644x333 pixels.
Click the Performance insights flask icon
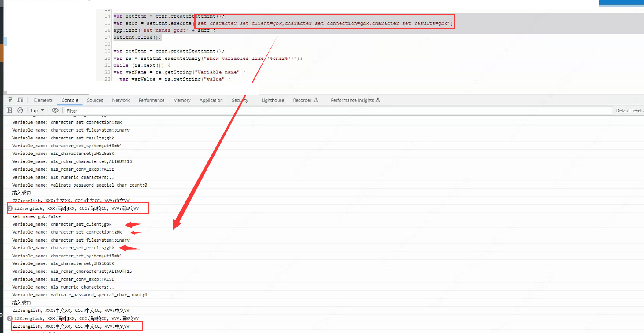(378, 100)
